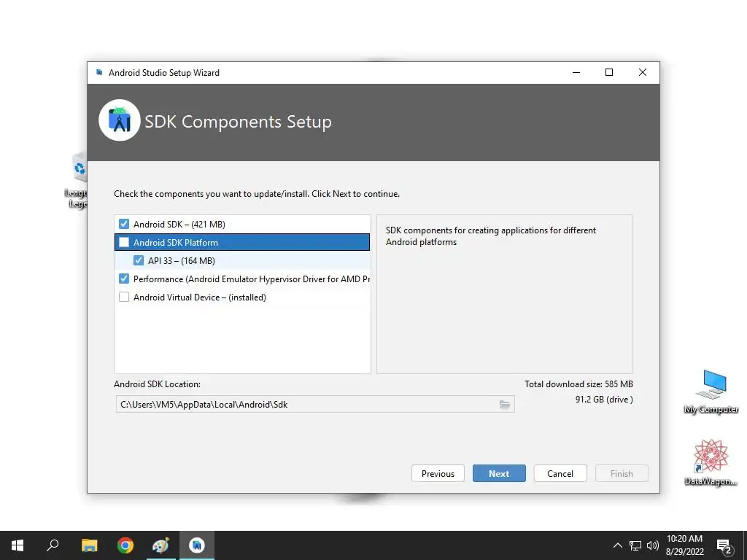Select the Performance Hypervisor Driver row text
This screenshot has height=560, width=747.
(252, 279)
